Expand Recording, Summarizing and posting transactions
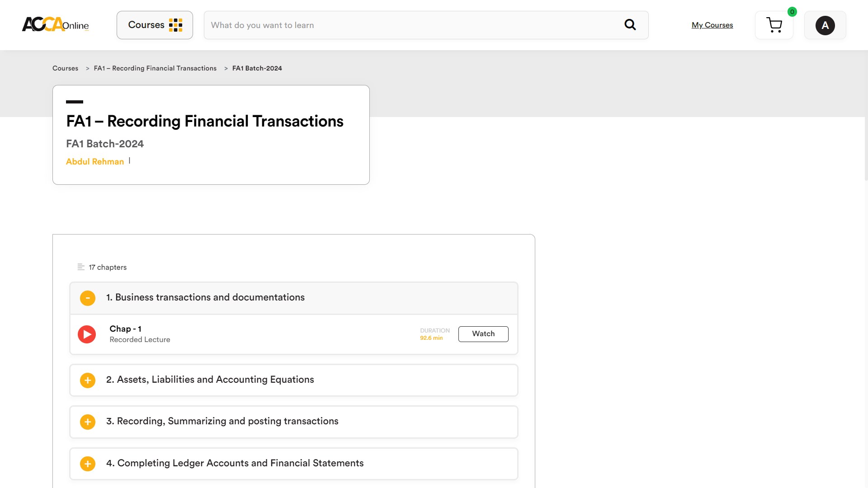The height and width of the screenshot is (488, 868). (x=88, y=422)
